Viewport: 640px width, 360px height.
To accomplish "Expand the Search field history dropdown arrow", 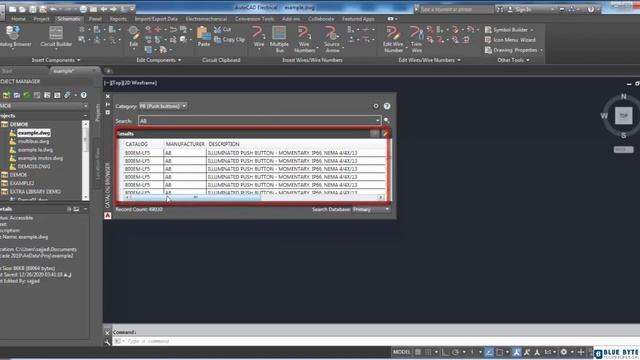I will (377, 121).
